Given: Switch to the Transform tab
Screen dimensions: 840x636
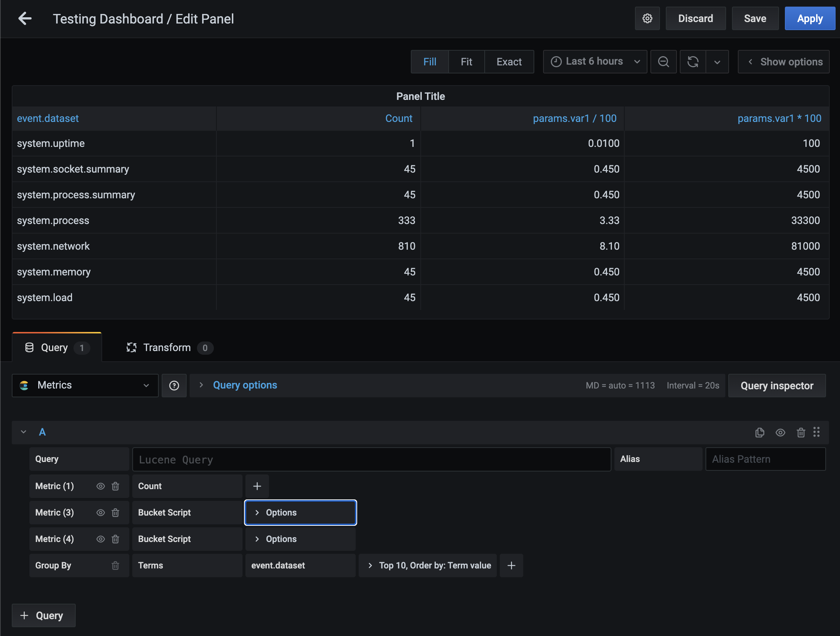Looking at the screenshot, I should click(x=167, y=348).
